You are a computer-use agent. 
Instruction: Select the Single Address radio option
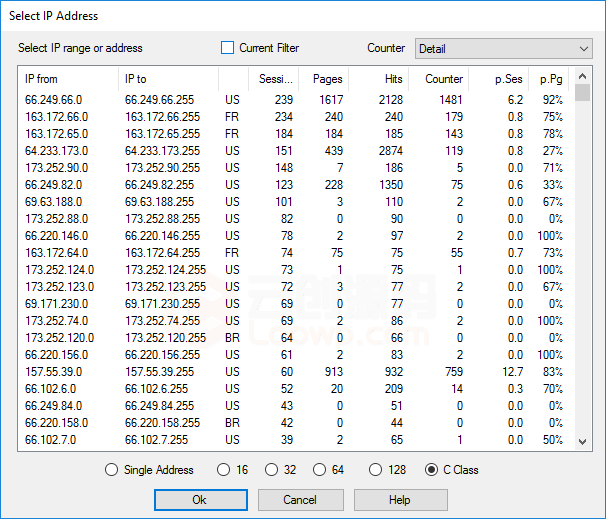[149, 470]
